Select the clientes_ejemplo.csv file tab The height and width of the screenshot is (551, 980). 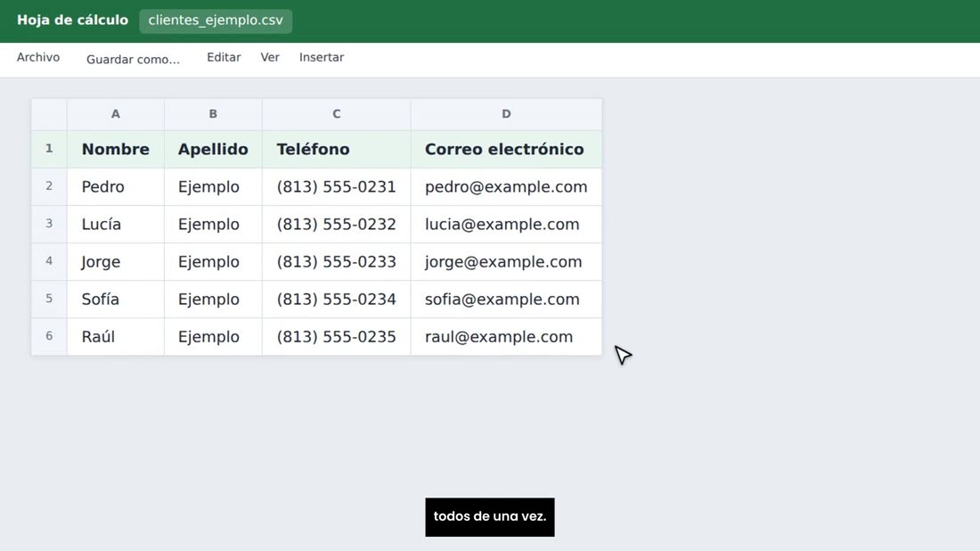coord(216,21)
